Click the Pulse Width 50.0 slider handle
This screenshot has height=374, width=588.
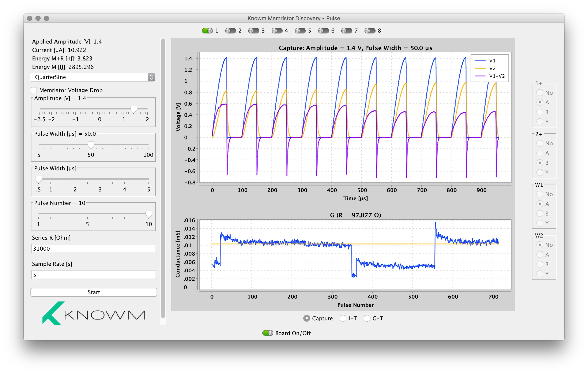click(91, 145)
